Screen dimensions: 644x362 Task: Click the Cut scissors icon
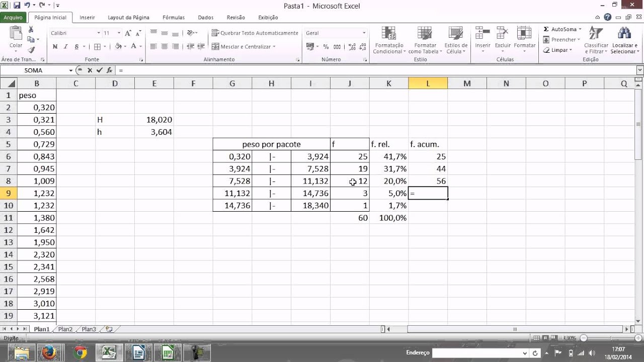pyautogui.click(x=31, y=30)
